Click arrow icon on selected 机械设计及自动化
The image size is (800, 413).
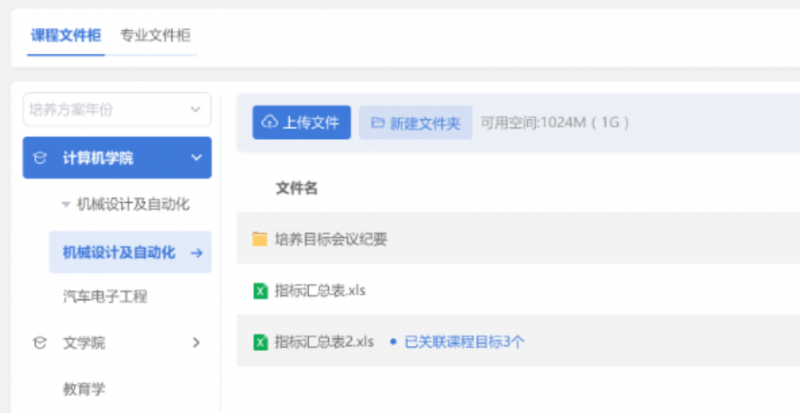pyautogui.click(x=196, y=252)
